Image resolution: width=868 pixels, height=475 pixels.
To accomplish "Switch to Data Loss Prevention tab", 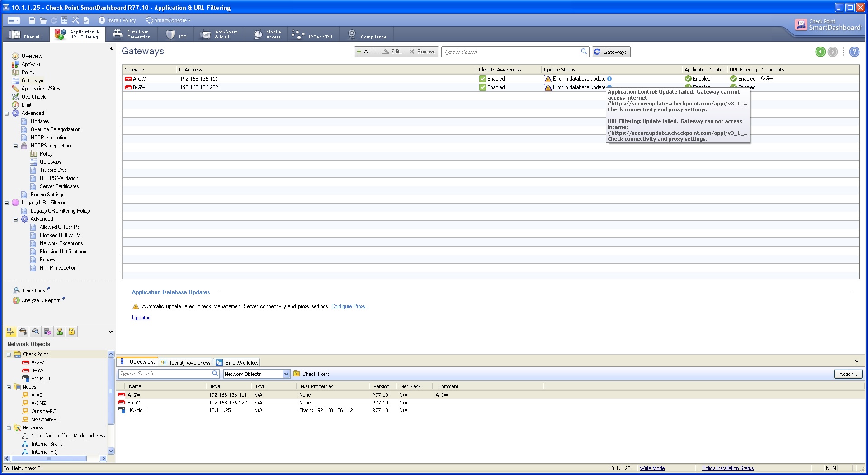I will click(x=132, y=34).
